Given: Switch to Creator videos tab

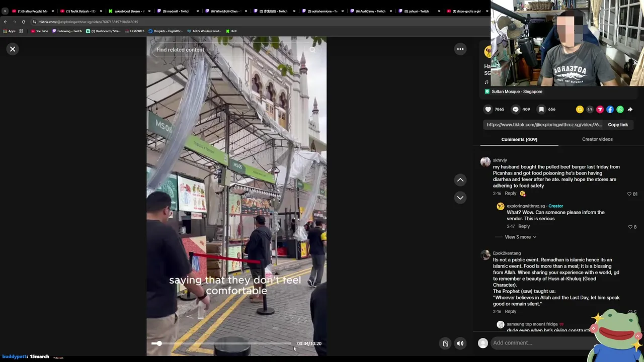Looking at the screenshot, I should point(597,139).
